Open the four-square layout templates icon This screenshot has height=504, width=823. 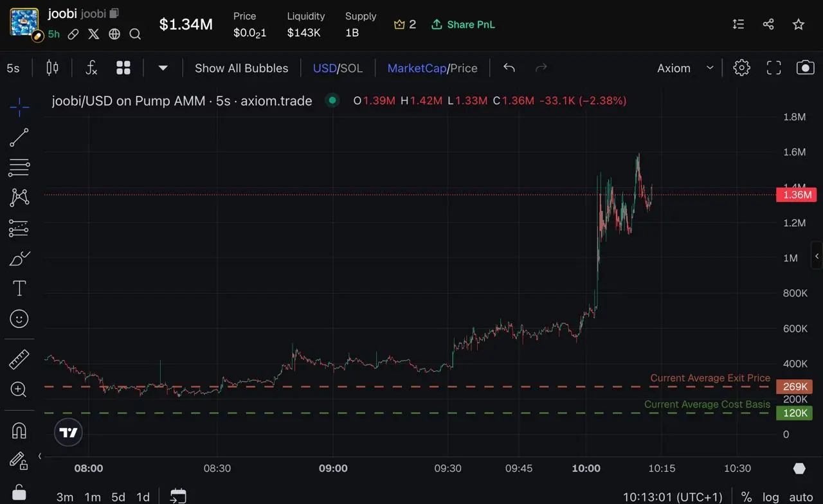(123, 68)
